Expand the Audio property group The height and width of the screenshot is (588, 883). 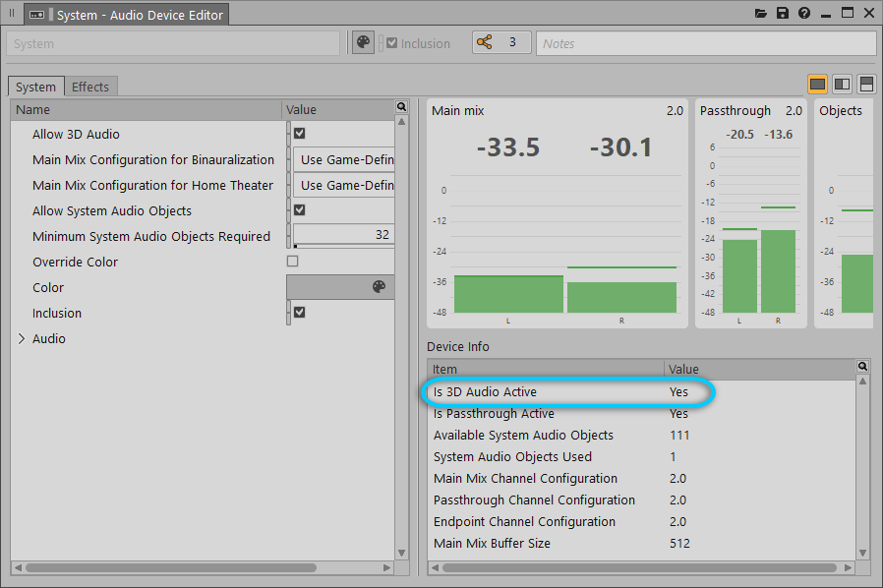(22, 338)
